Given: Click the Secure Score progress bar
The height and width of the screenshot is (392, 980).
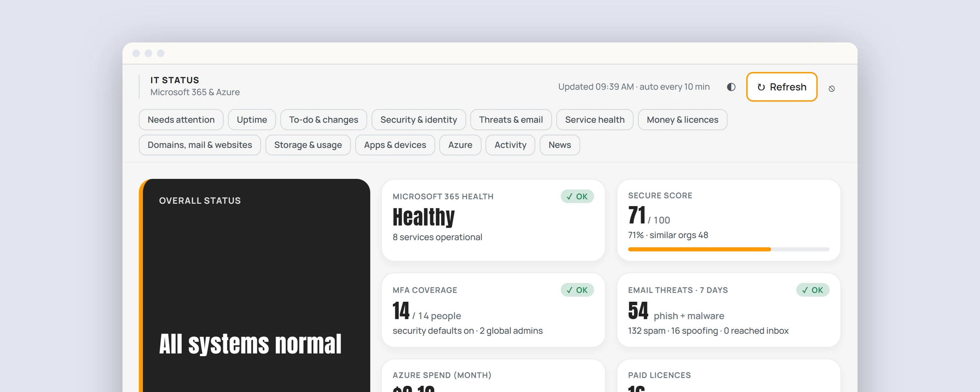Looking at the screenshot, I should coord(728,249).
